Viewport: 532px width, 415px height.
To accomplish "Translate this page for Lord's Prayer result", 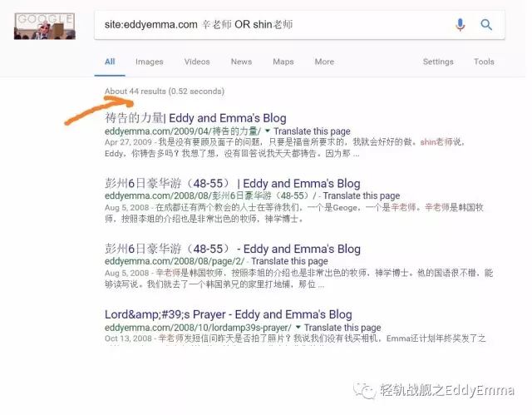I will 342,328.
